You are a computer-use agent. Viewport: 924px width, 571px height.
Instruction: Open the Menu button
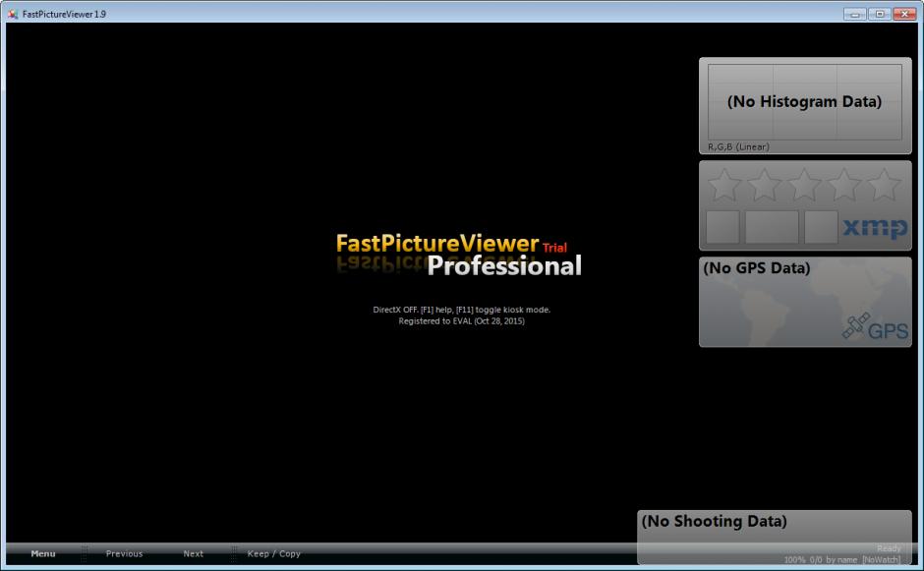click(x=43, y=553)
